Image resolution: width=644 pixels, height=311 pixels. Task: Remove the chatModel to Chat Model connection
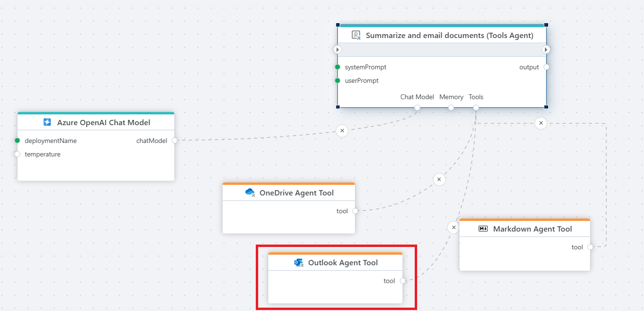pos(342,130)
